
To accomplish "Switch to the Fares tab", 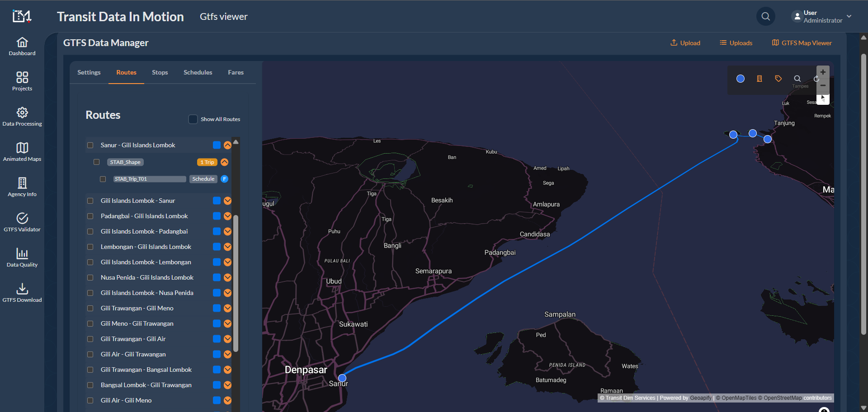I will 236,72.
